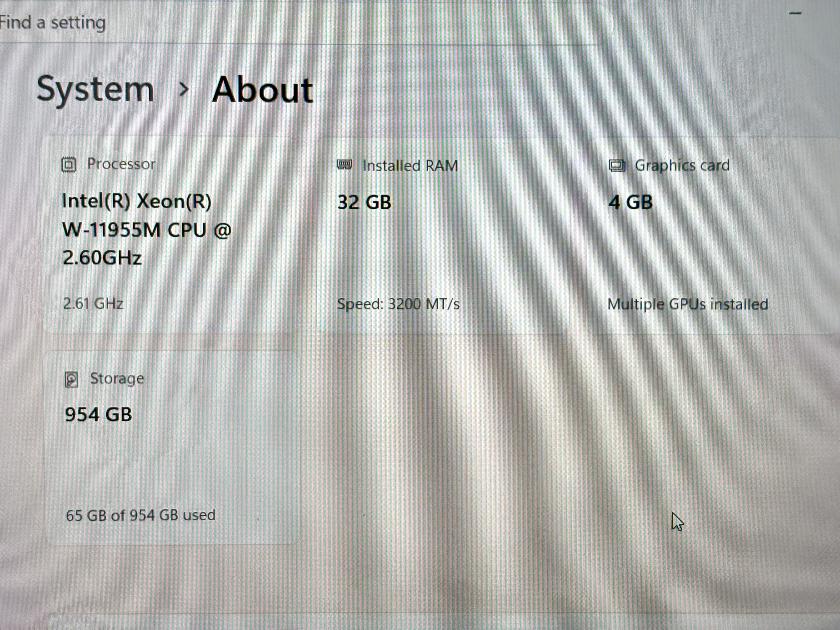Click the 4 GB graphics memory value
840x630 pixels.
coord(630,202)
